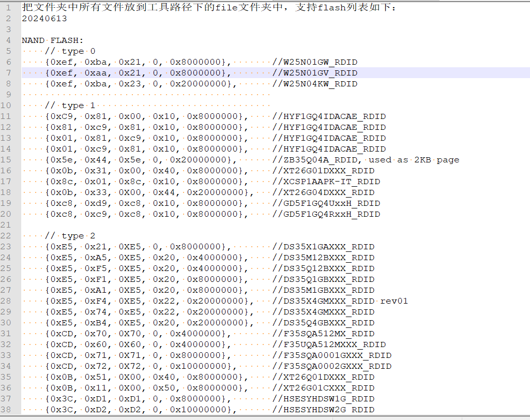The image size is (530, 420).
Task: Place cursor on the date 20240613
Action: coord(44,19)
